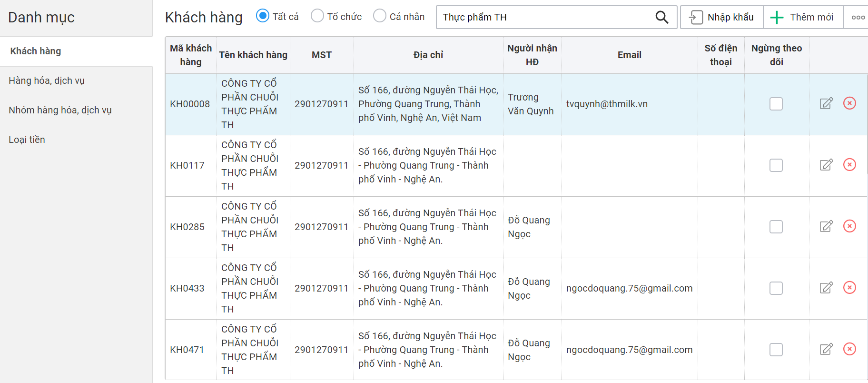The width and height of the screenshot is (868, 383).
Task: Select customer code cell KH00008
Action: [190, 104]
